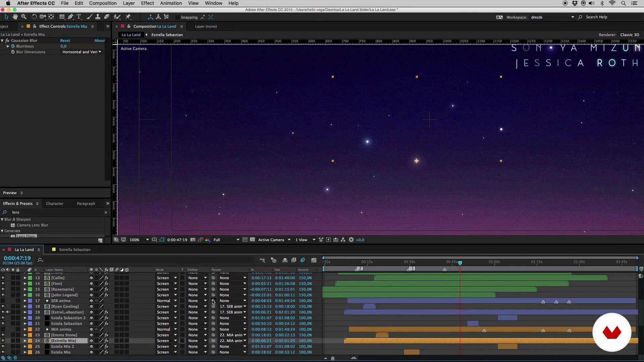
Task: Open the Show Channel color icon
Action: pos(208,240)
